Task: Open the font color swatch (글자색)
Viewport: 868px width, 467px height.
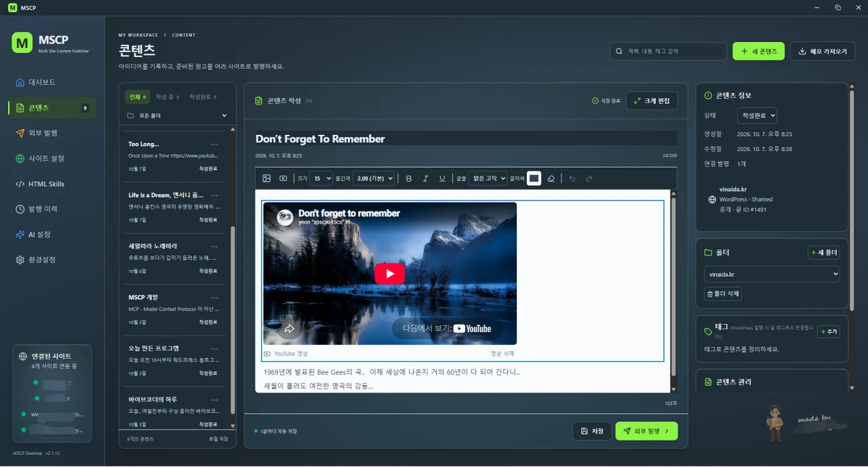Action: point(534,178)
